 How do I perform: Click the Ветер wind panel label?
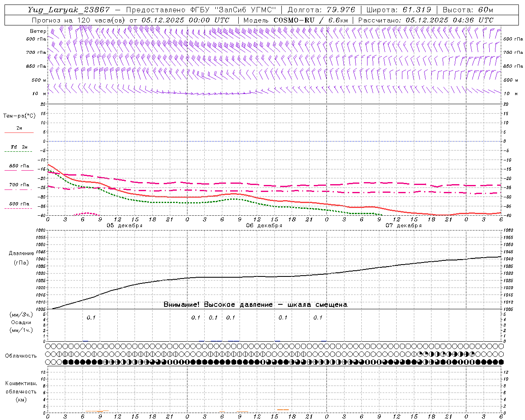coord(38,31)
